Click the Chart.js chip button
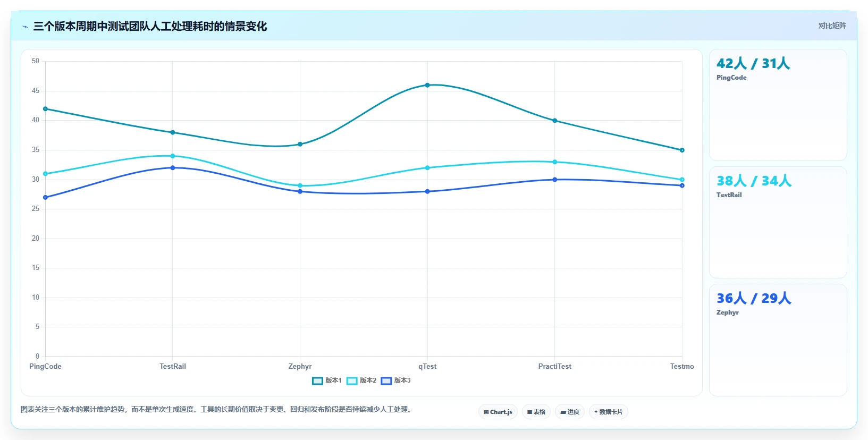The image size is (868, 440). click(498, 412)
